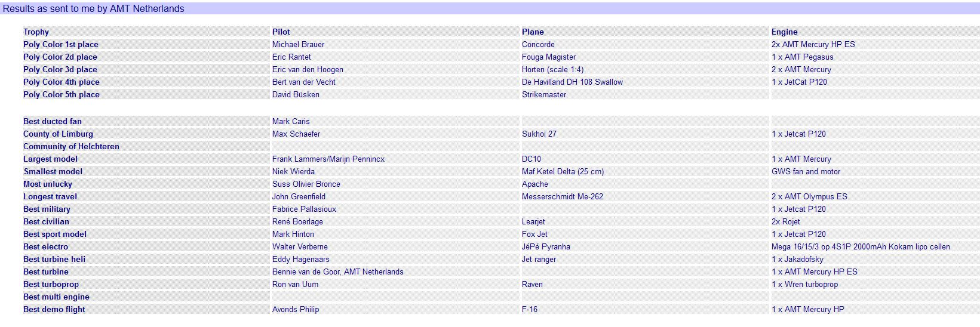Viewport: 980px width, 327px height.
Task: Click plane cell 'Learjet'
Action: point(533,221)
